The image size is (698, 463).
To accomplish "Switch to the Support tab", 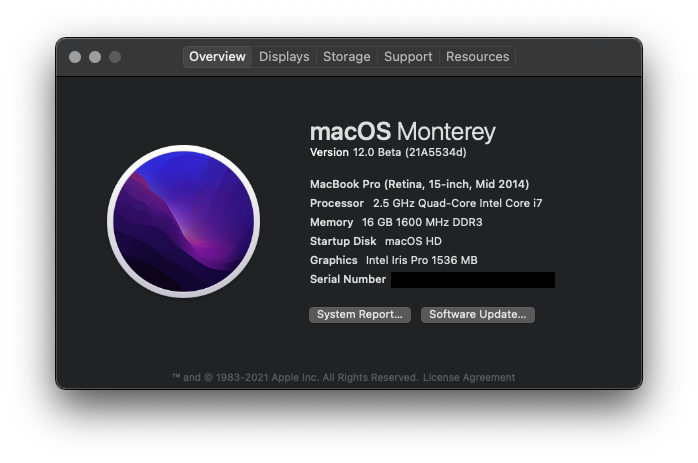I will click(408, 57).
